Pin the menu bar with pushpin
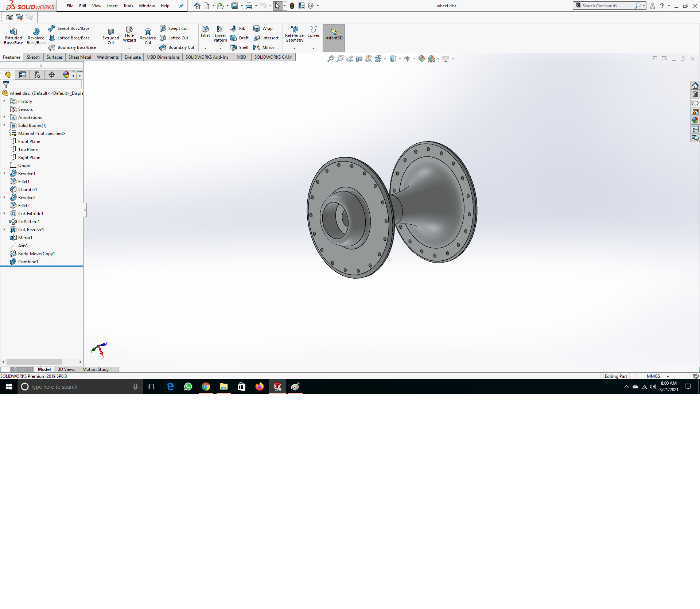Viewport: 700px width, 609px height. click(181, 6)
